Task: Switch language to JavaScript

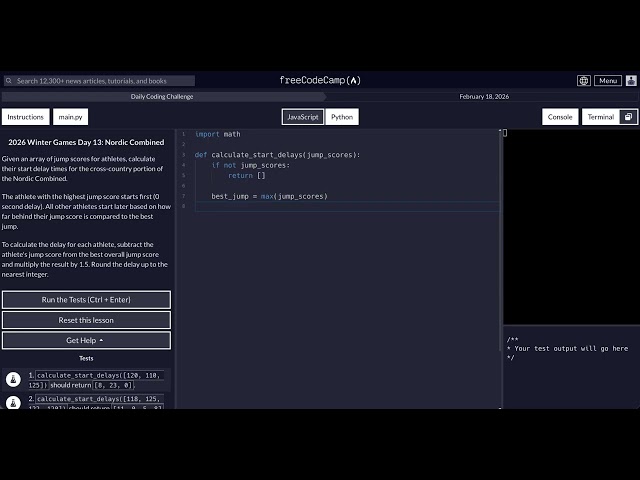Action: [x=302, y=117]
